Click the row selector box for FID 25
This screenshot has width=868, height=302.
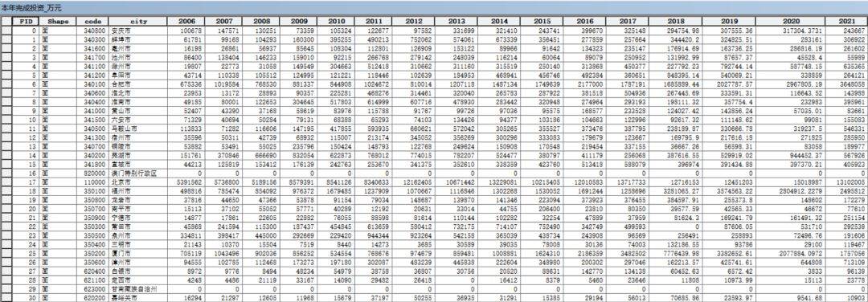(6, 252)
